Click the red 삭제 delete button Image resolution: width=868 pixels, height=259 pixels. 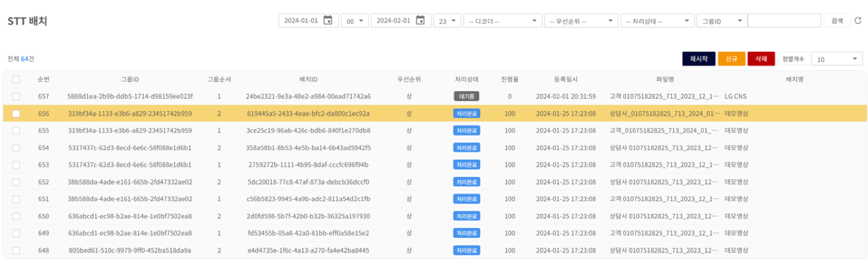point(761,59)
